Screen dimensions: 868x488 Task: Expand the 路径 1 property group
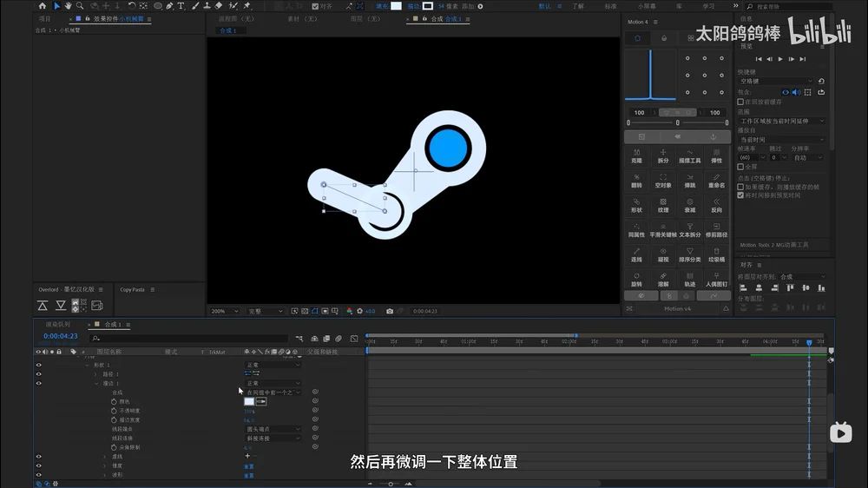click(96, 374)
